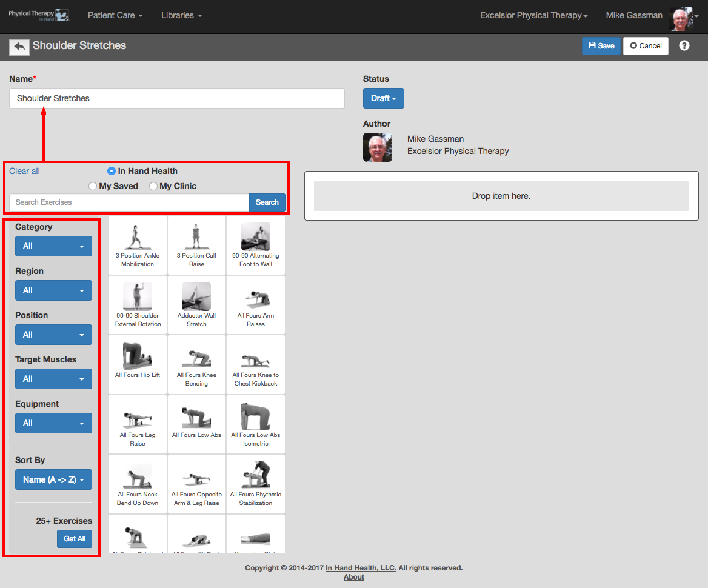Click Mike Gassman's avatar in the top bar
Viewport: 708px width, 588px height.
681,18
